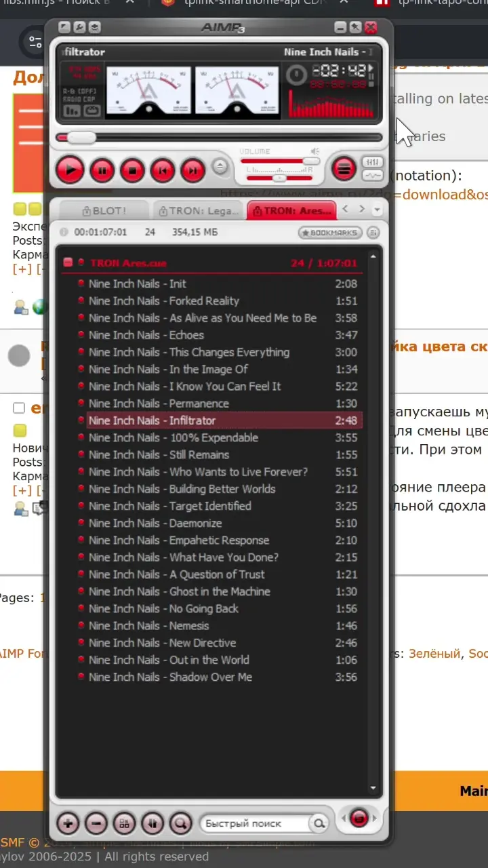The image size is (488, 868).
Task: Click the add files plus button
Action: click(68, 823)
